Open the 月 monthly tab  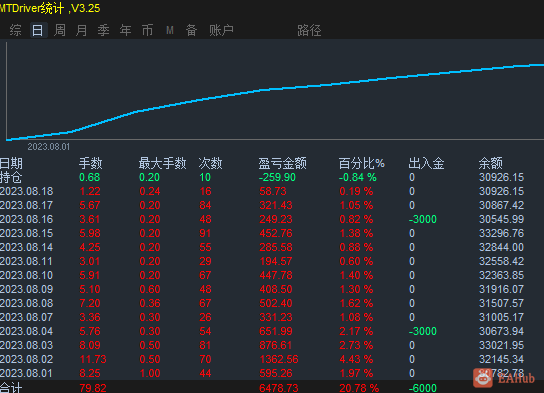(82, 31)
